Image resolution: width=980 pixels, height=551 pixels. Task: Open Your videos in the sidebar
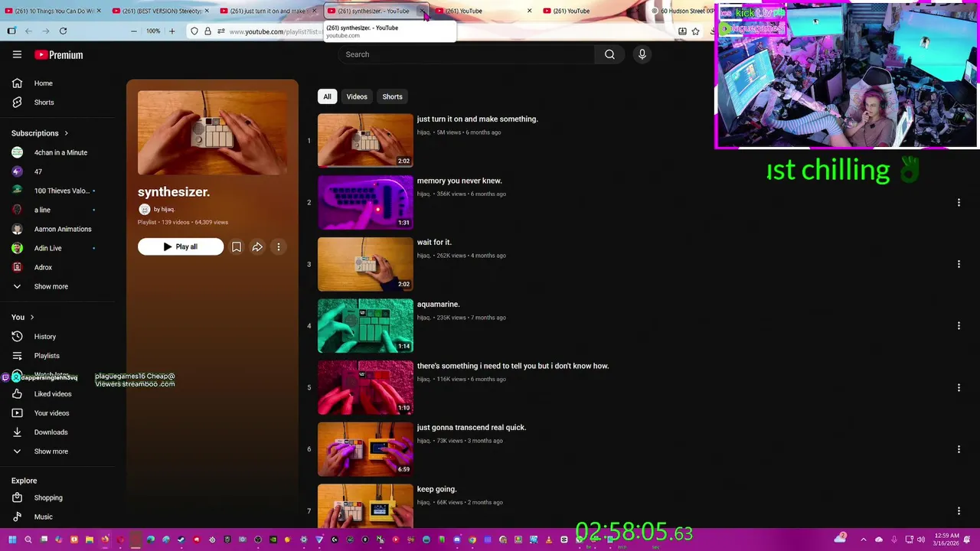tap(51, 413)
